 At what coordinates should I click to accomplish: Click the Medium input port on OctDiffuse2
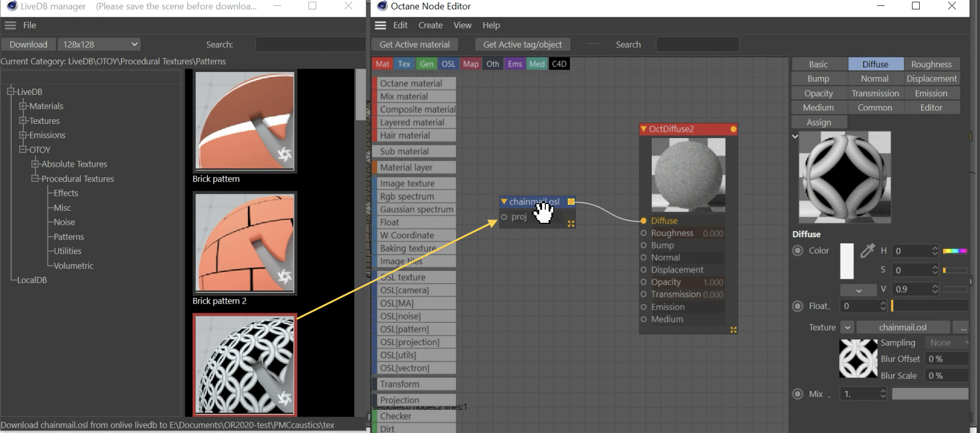pos(643,319)
